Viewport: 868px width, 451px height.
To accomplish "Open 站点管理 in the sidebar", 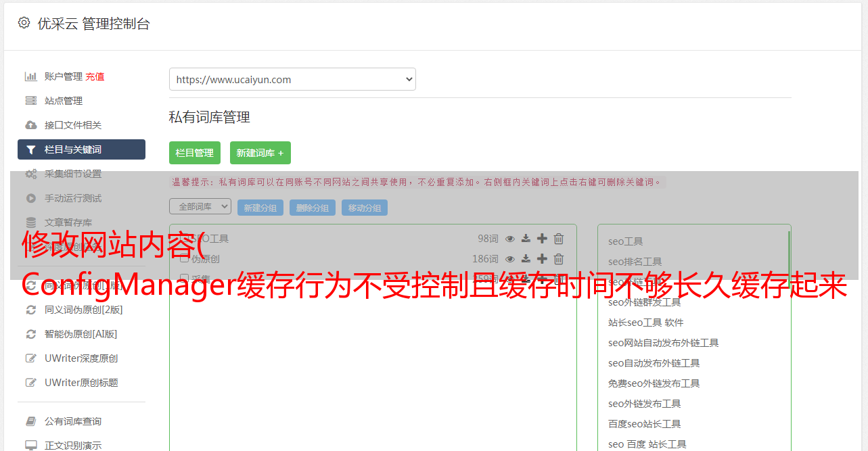I will pos(64,101).
